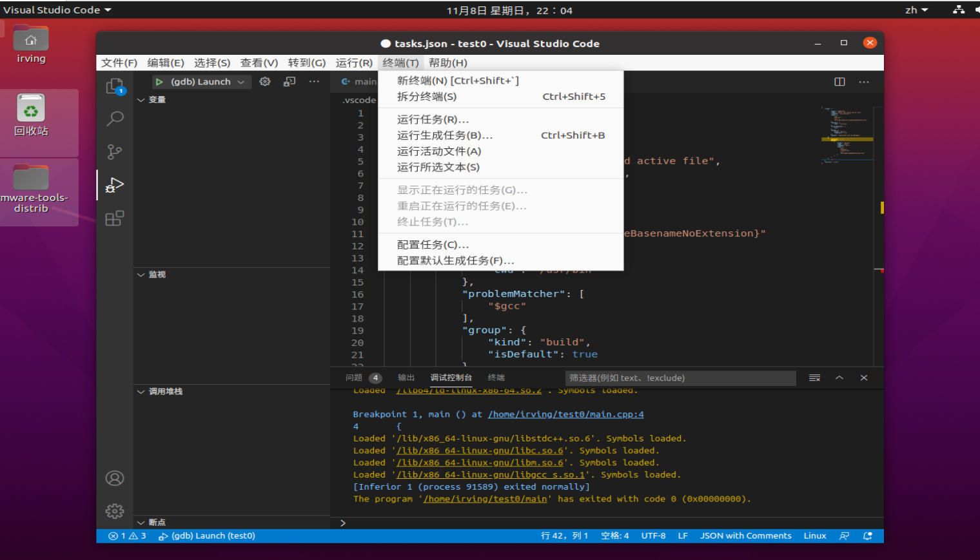Open the Extensions view icon
The image size is (980, 560).
point(115,218)
